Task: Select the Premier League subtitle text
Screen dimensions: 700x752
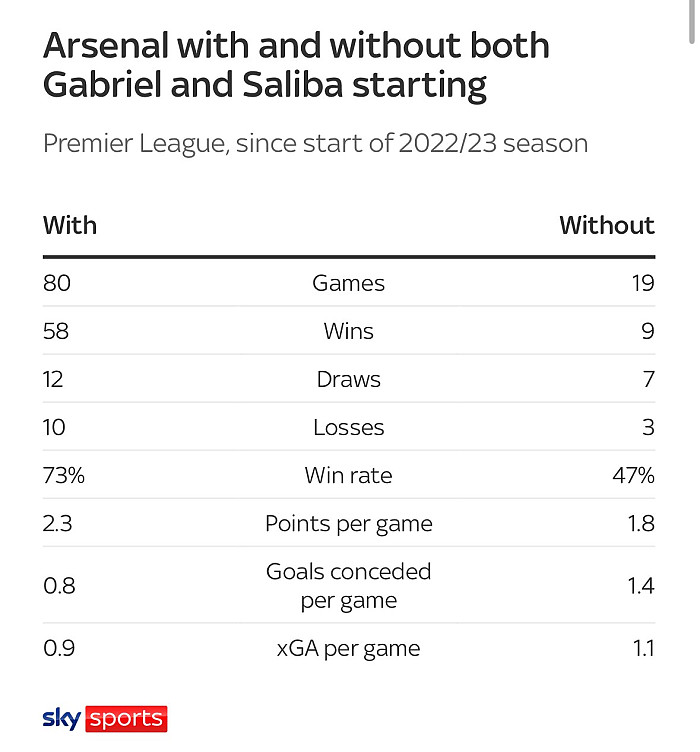Action: (x=315, y=143)
